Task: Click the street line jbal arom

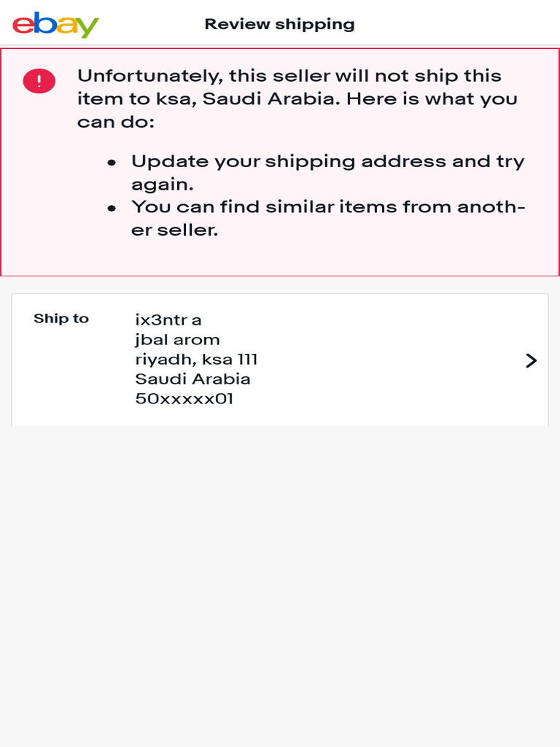Action: pyautogui.click(x=177, y=339)
